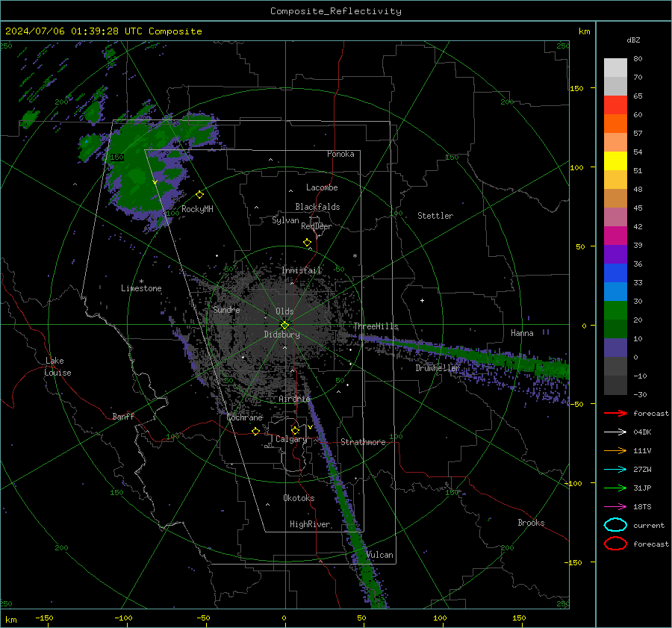Click the yellow diamond marker below RedDeer
The height and width of the screenshot is (628, 672).
[x=308, y=243]
